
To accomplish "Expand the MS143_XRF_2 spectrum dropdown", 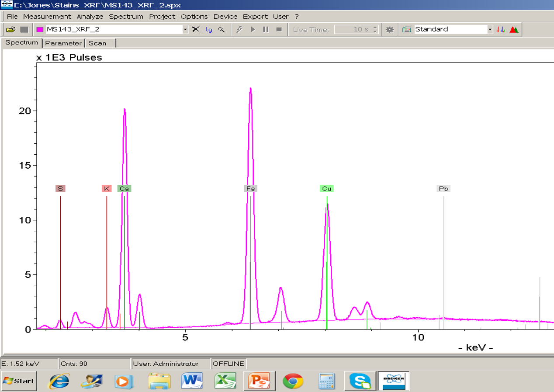I will (185, 30).
